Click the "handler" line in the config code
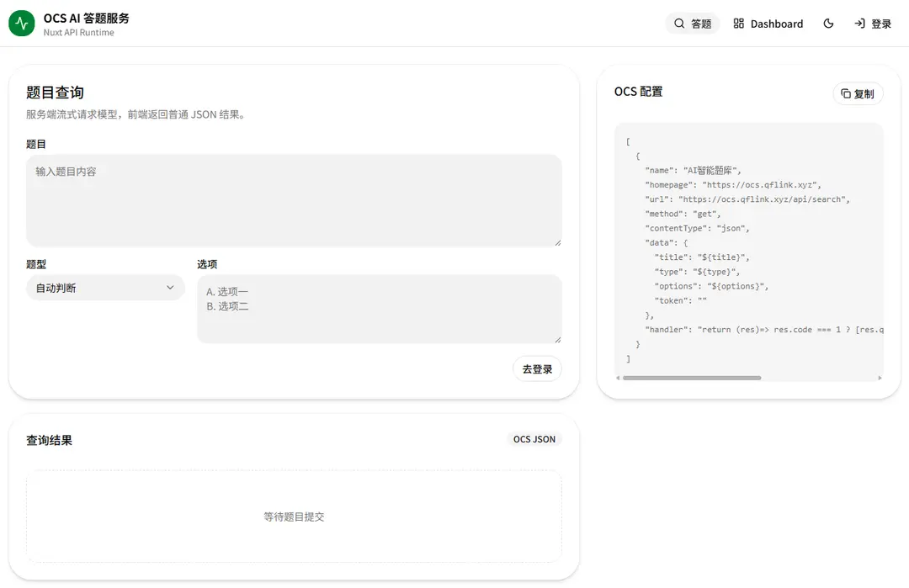Screen dimensions: 909x588 click(x=764, y=330)
